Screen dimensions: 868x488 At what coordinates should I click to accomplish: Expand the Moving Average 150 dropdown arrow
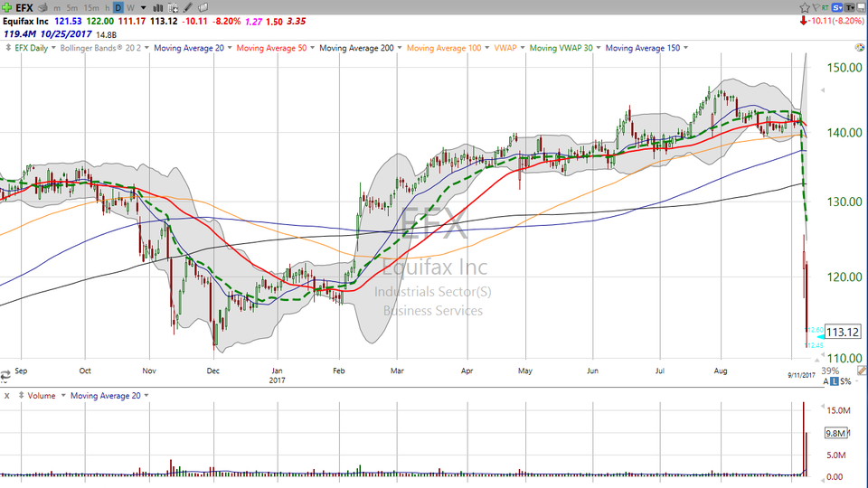point(686,48)
